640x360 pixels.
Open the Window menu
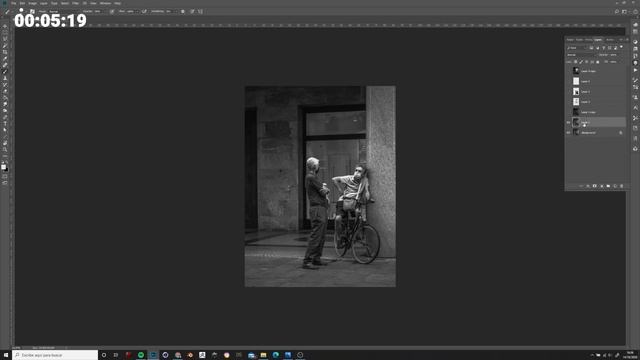point(105,3)
